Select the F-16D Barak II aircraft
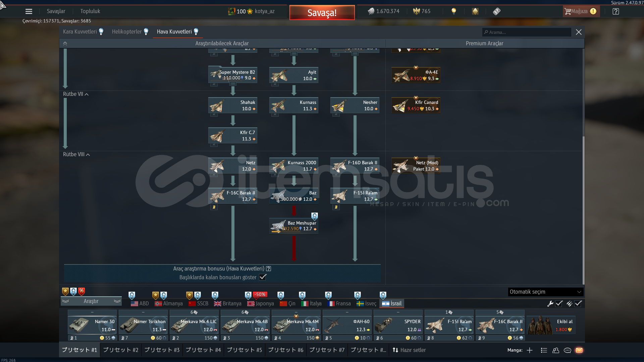Viewport: 644px width, 362px height. click(x=355, y=166)
